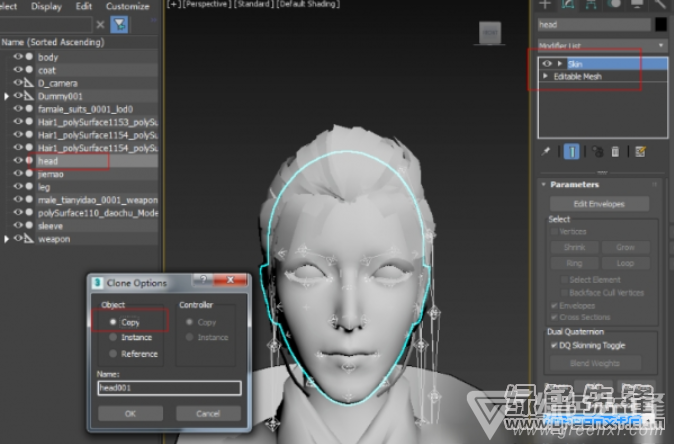Open the Display menu in scene explorer
This screenshot has height=444, width=674.
(46, 6)
